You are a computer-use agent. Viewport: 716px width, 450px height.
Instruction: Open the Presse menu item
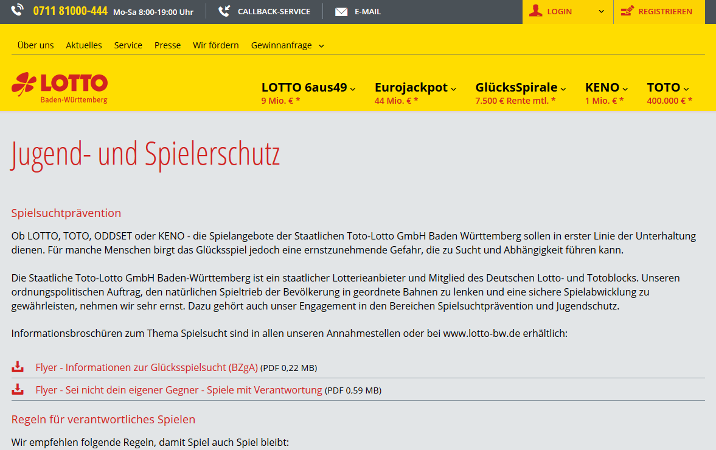click(x=168, y=45)
